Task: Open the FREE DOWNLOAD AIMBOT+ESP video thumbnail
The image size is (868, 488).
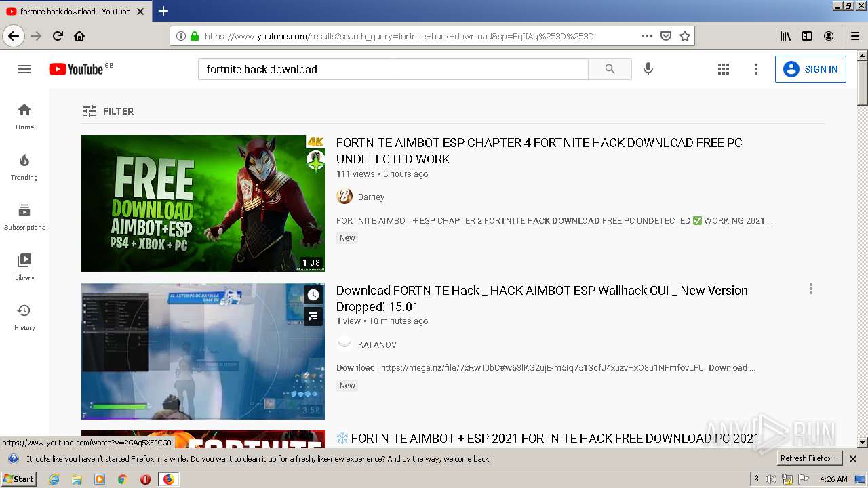Action: [x=203, y=203]
